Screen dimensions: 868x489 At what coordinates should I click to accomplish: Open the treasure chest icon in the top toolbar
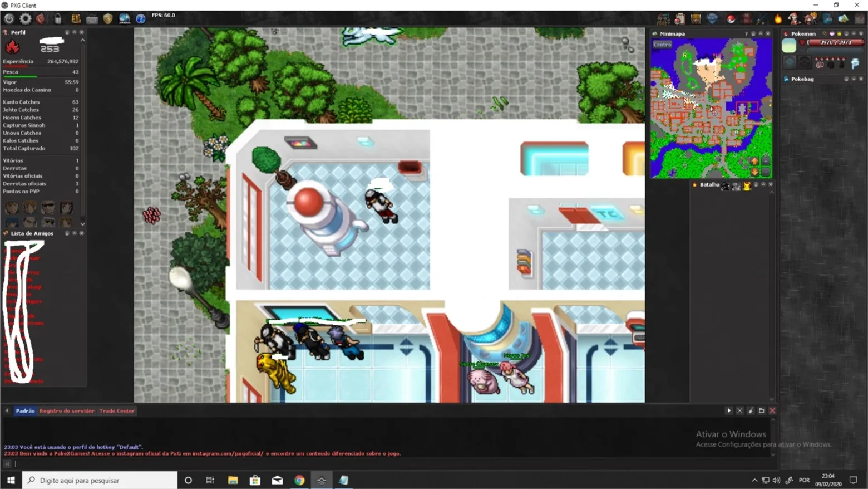click(696, 19)
